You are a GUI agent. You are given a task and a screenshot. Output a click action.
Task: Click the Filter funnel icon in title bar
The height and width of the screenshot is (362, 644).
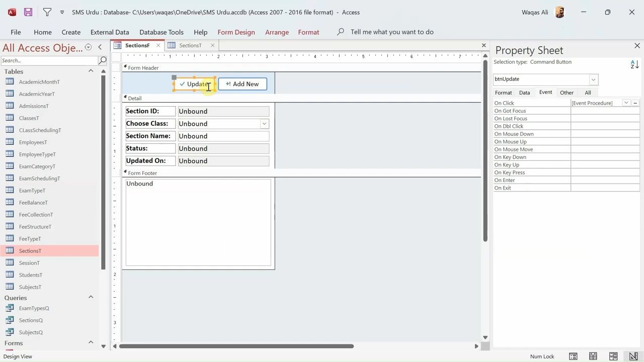coord(47,12)
